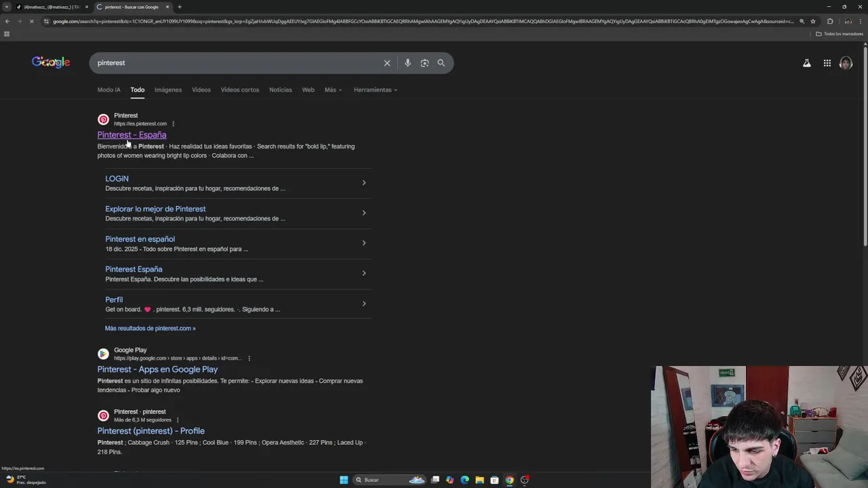Expand 'Pinterest en español' chevron
This screenshot has width=868, height=488.
click(364, 243)
